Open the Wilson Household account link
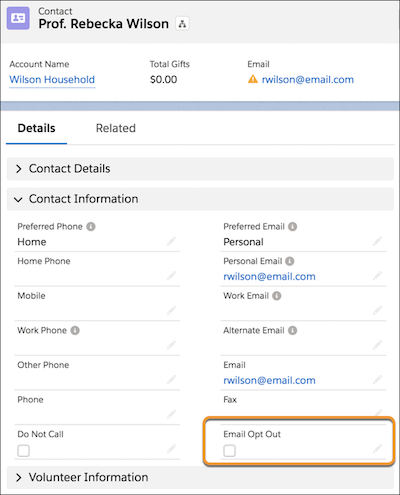400x495 pixels. tap(52, 80)
